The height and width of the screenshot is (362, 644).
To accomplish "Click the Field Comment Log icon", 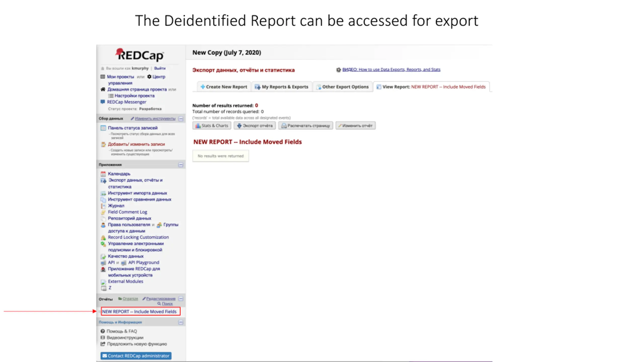I will click(103, 212).
